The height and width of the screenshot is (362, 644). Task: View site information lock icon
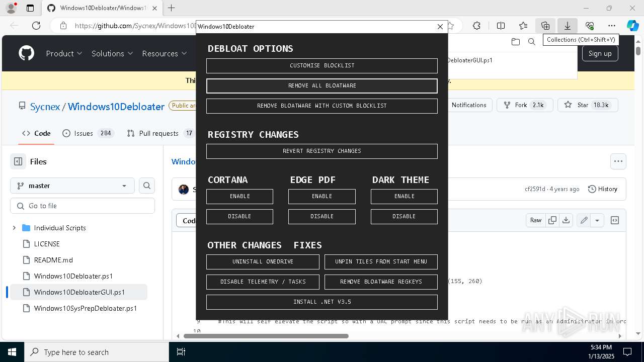[63, 26]
